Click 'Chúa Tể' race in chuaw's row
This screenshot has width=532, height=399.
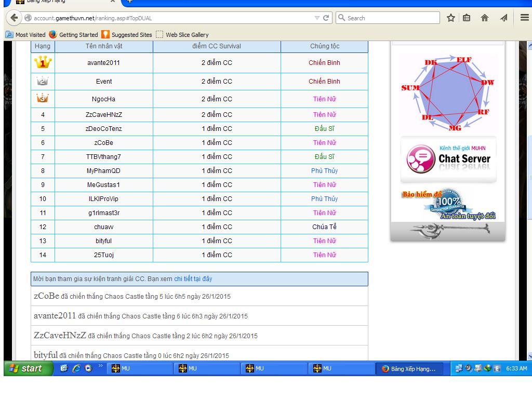tap(324, 227)
